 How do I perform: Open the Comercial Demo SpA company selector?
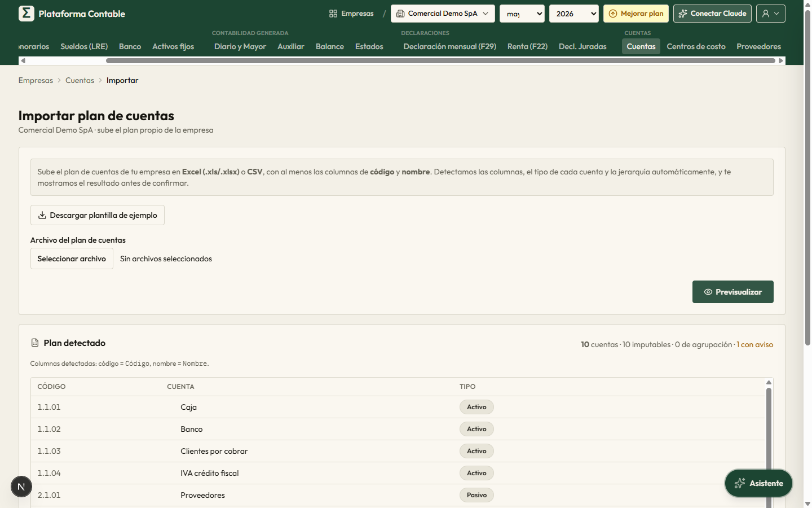click(443, 14)
